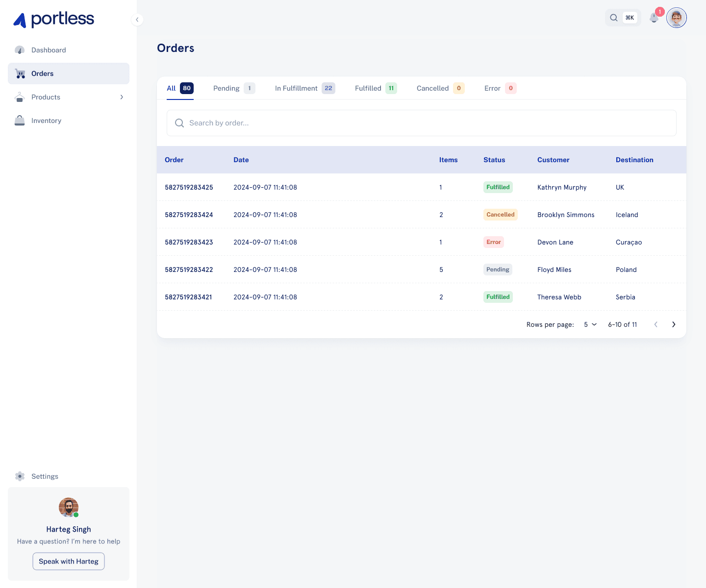Sort by the Items column header
706x588 pixels.
tap(449, 160)
